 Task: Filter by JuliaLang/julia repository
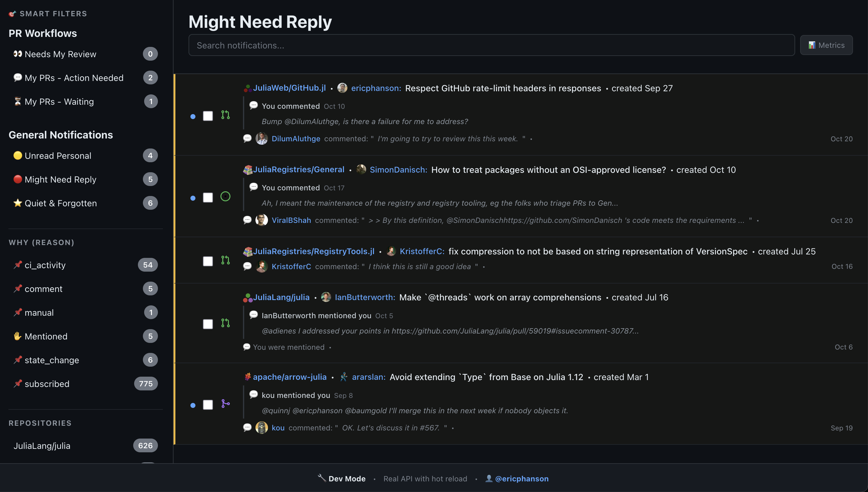(x=42, y=446)
